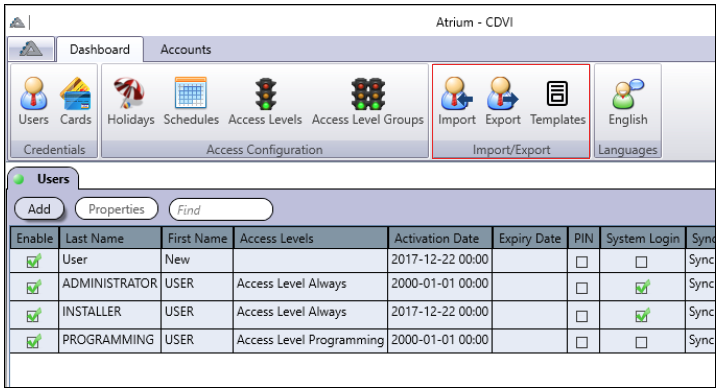Select the Users panel tab
This screenshot has height=392, width=718.
point(43,179)
